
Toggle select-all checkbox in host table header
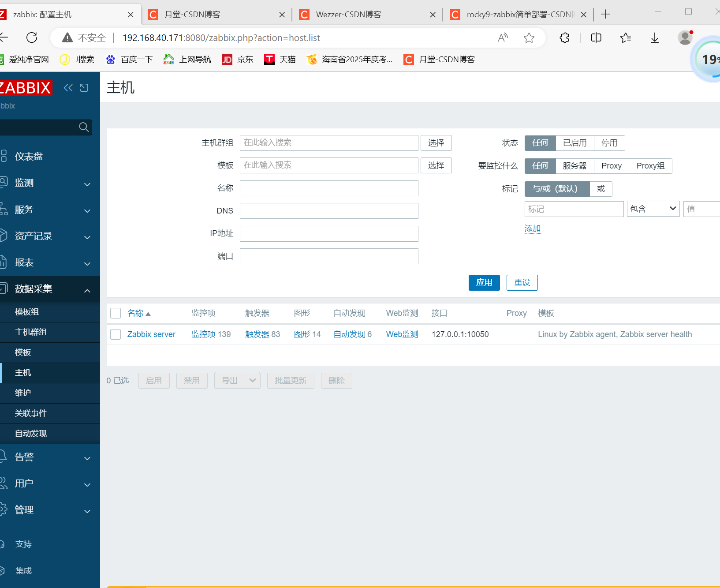pyautogui.click(x=115, y=313)
